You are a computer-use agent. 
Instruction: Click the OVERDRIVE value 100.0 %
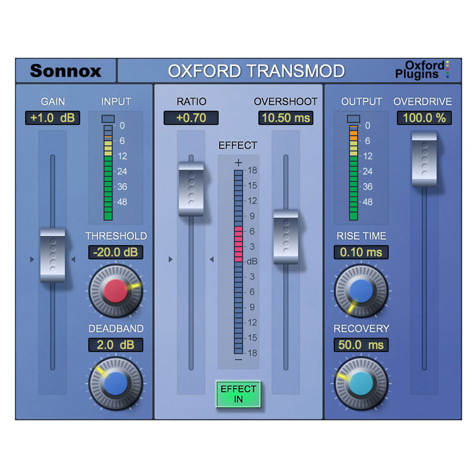pos(424,118)
